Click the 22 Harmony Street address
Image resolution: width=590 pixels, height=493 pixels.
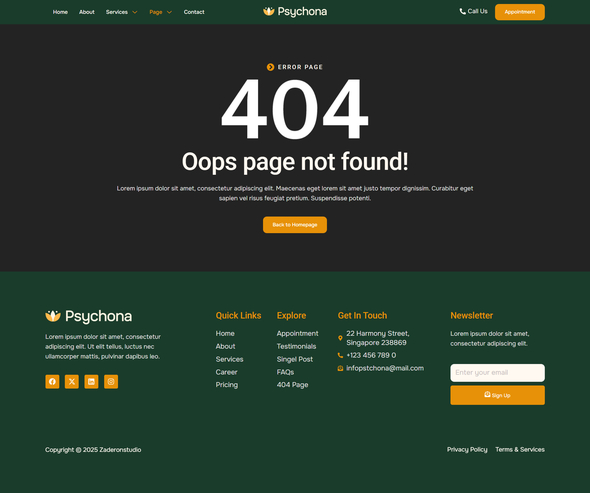378,338
